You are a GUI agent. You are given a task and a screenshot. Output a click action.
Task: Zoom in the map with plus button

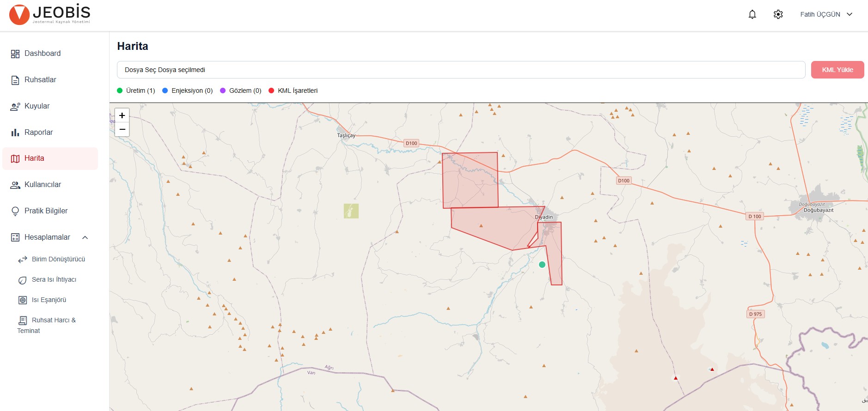click(x=122, y=115)
